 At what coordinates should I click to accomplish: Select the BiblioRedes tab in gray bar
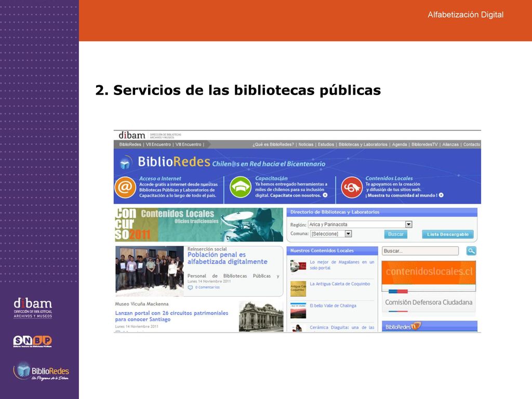[x=130, y=144]
